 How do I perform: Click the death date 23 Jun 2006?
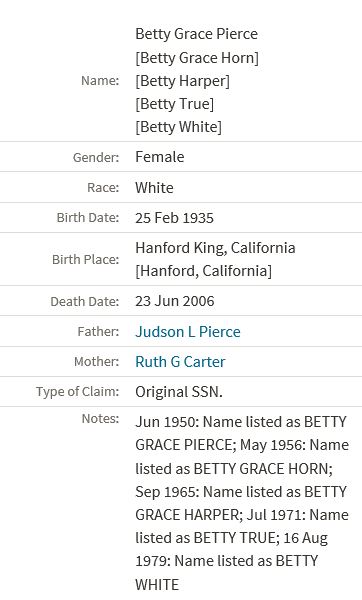[174, 301]
